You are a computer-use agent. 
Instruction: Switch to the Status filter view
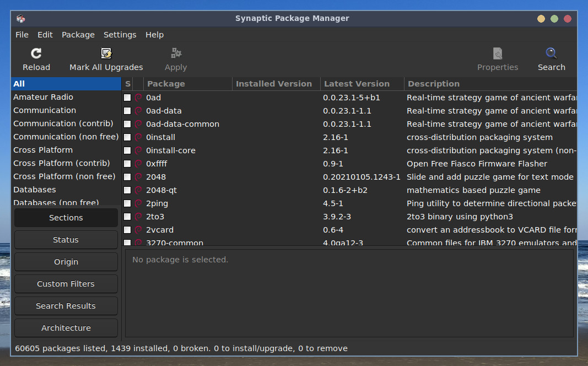coord(66,240)
